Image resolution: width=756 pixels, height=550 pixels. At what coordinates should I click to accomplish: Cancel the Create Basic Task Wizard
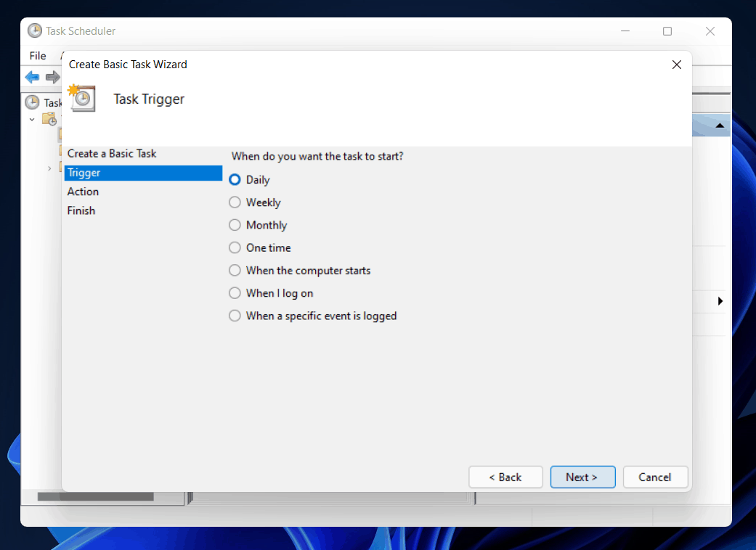point(655,477)
